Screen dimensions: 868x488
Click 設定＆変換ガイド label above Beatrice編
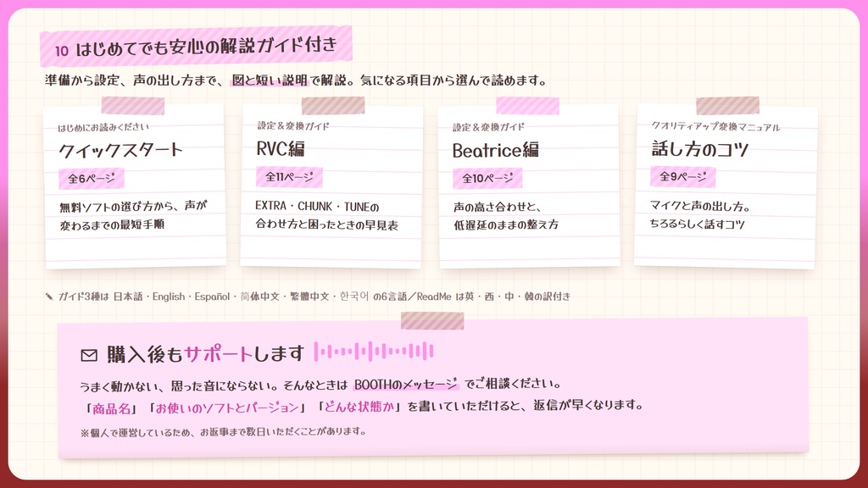pyautogui.click(x=488, y=127)
